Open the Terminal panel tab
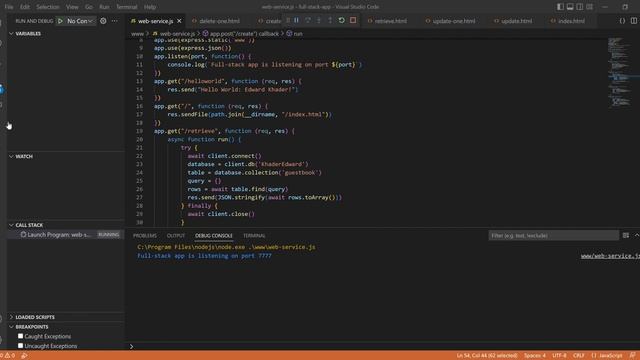This screenshot has height=360, width=640. [254, 236]
